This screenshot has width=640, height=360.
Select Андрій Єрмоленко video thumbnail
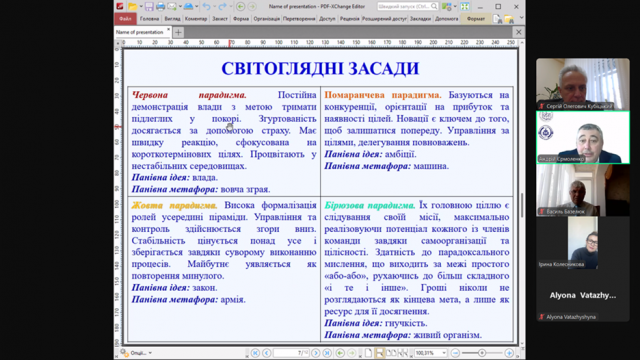[583, 138]
